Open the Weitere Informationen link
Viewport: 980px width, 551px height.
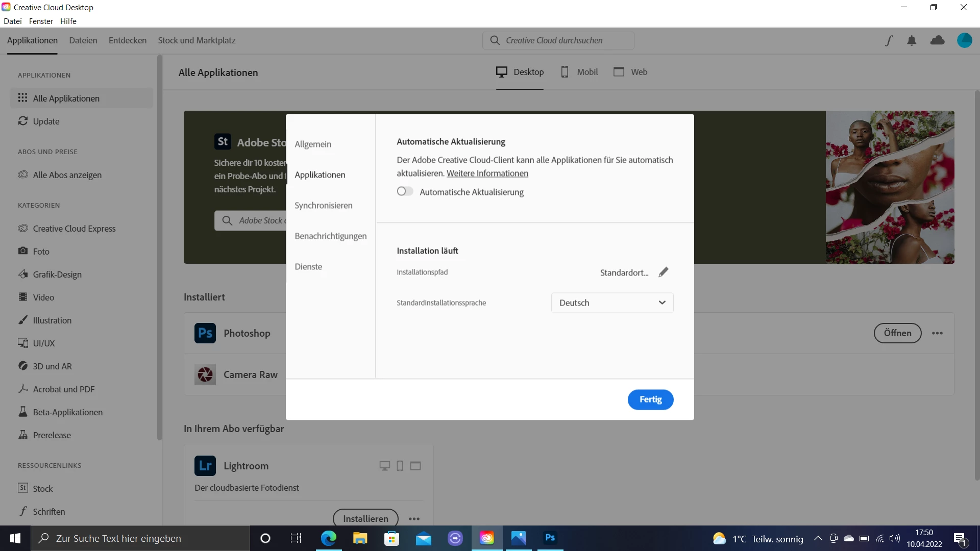pos(487,173)
